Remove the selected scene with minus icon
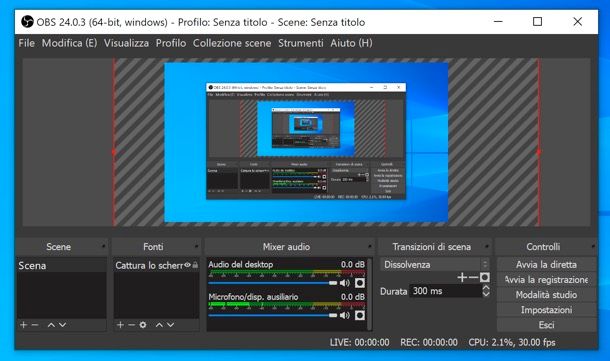Viewport: 610px width, 361px height. (x=35, y=324)
